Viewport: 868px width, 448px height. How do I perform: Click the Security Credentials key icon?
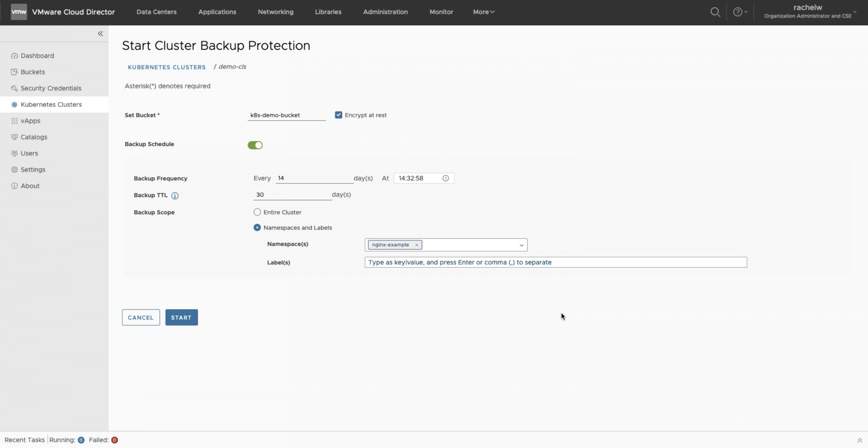pos(14,88)
